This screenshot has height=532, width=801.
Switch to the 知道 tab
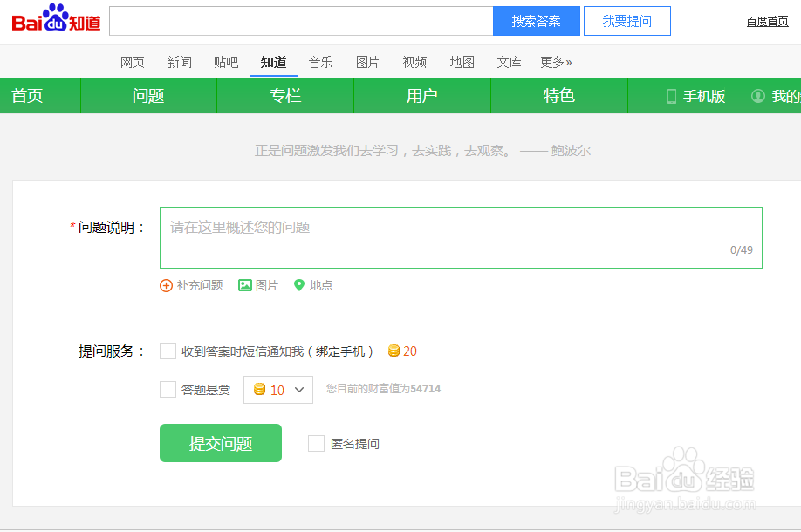tap(273, 62)
